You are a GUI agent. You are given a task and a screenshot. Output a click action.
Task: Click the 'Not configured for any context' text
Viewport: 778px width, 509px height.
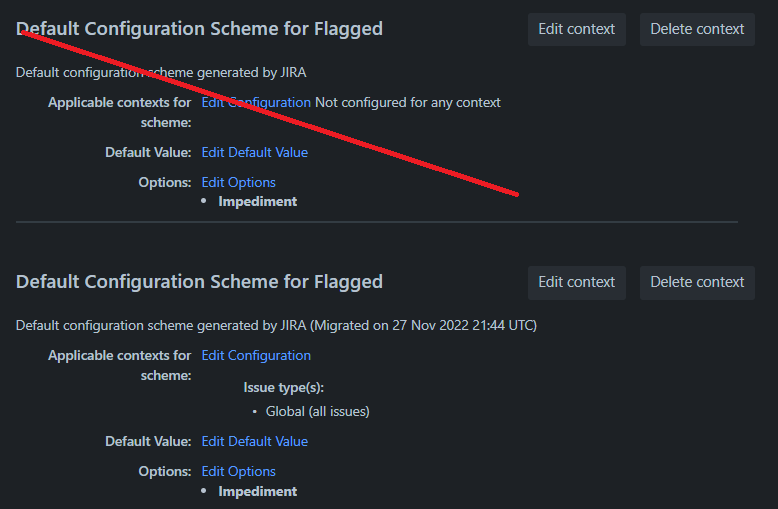pos(408,103)
